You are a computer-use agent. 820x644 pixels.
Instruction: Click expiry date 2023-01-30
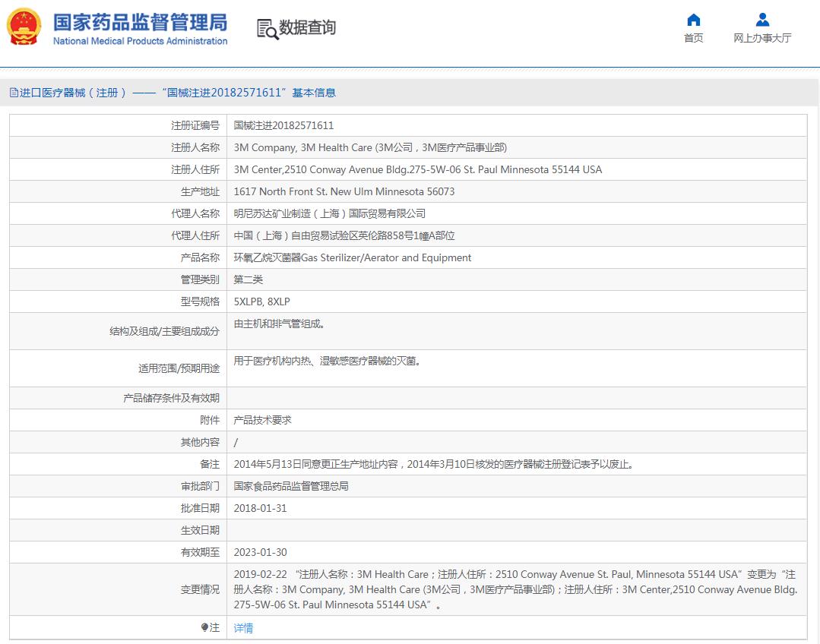pyautogui.click(x=260, y=552)
